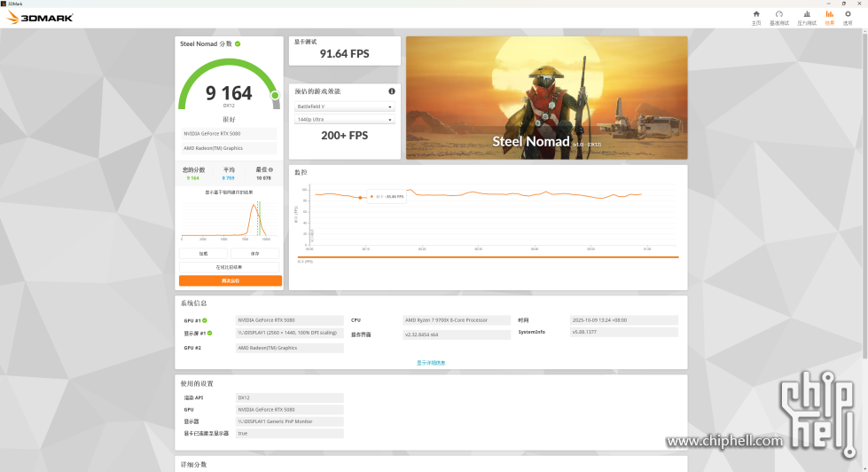Click the score distribution histogram chart

[230, 221]
